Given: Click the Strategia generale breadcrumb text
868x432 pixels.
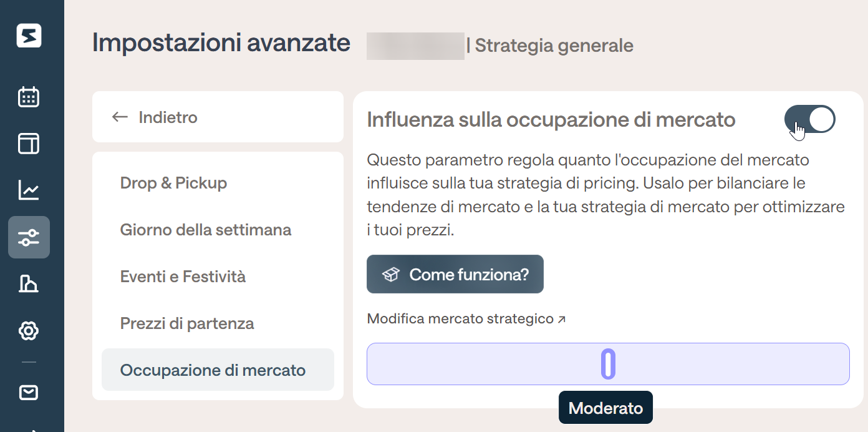Looking at the screenshot, I should click(x=554, y=46).
